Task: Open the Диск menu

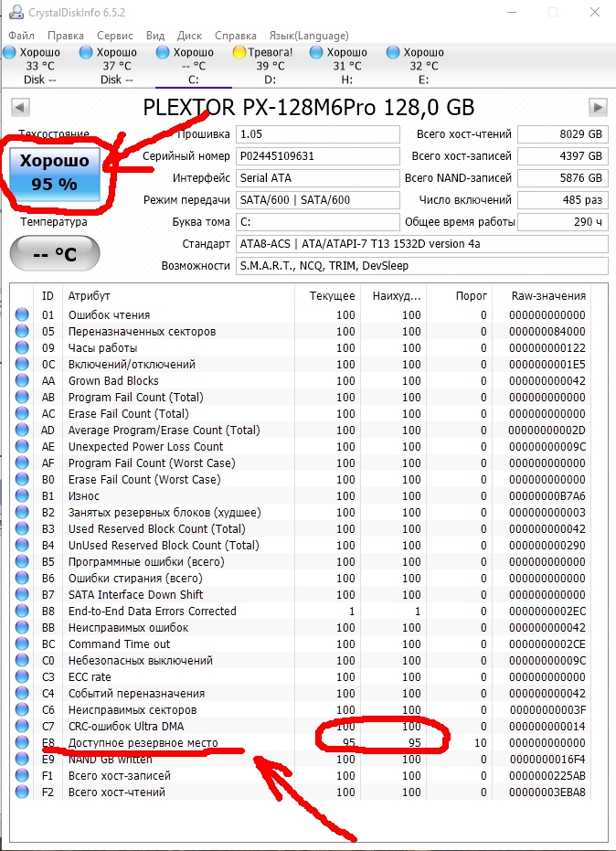Action: pos(189,36)
